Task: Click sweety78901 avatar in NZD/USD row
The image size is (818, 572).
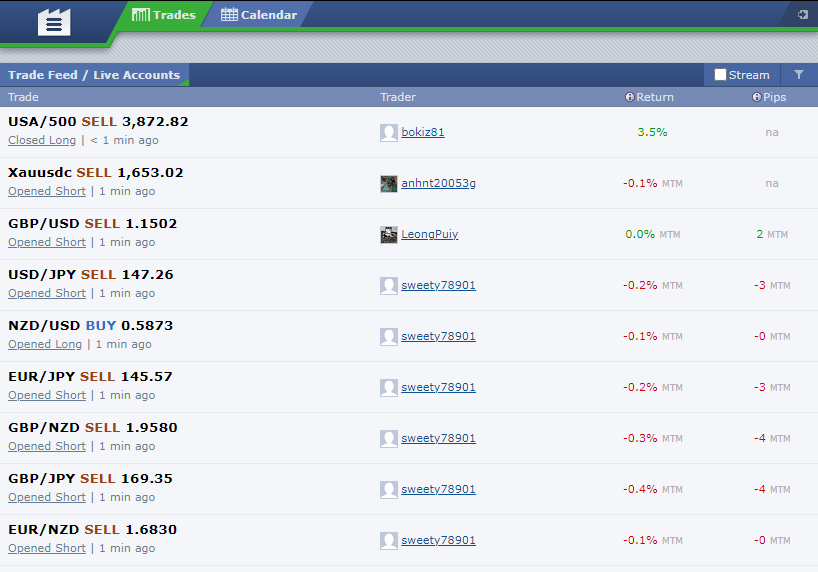Action: pos(389,337)
